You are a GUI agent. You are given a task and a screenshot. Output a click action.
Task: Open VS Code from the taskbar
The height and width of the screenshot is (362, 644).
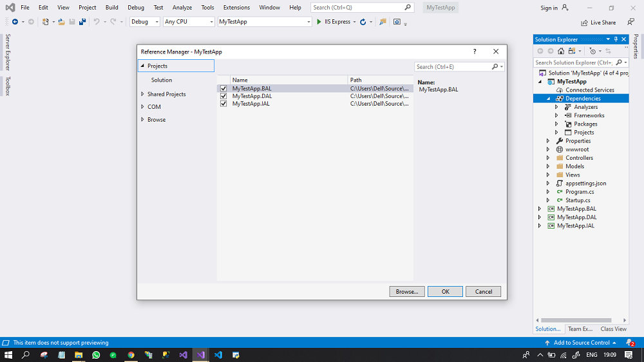coord(218,355)
